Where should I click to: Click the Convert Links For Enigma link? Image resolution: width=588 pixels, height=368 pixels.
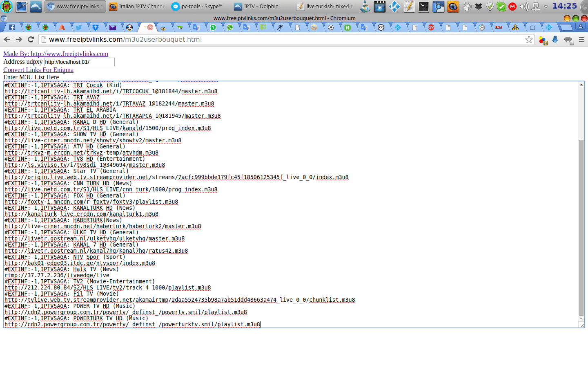[x=38, y=70]
